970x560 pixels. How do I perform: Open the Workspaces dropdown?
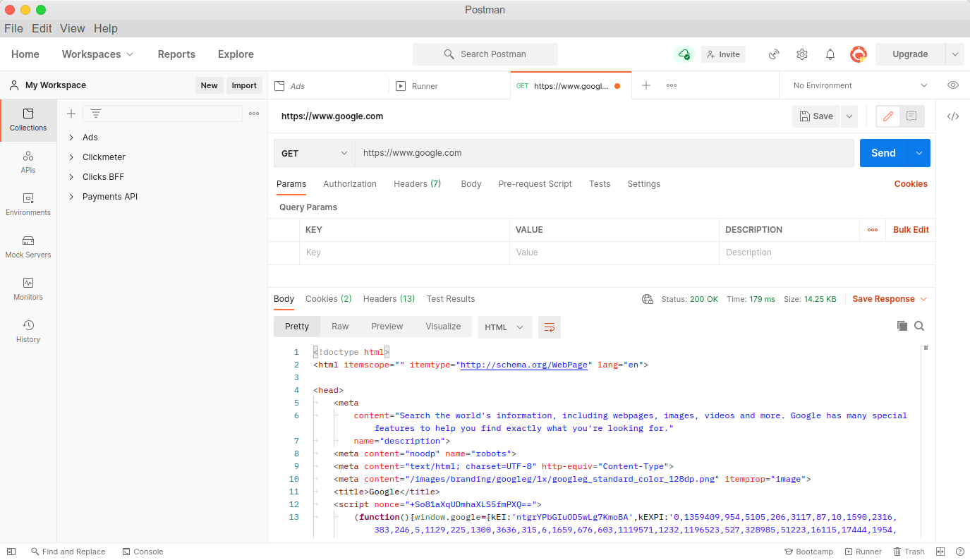click(97, 54)
